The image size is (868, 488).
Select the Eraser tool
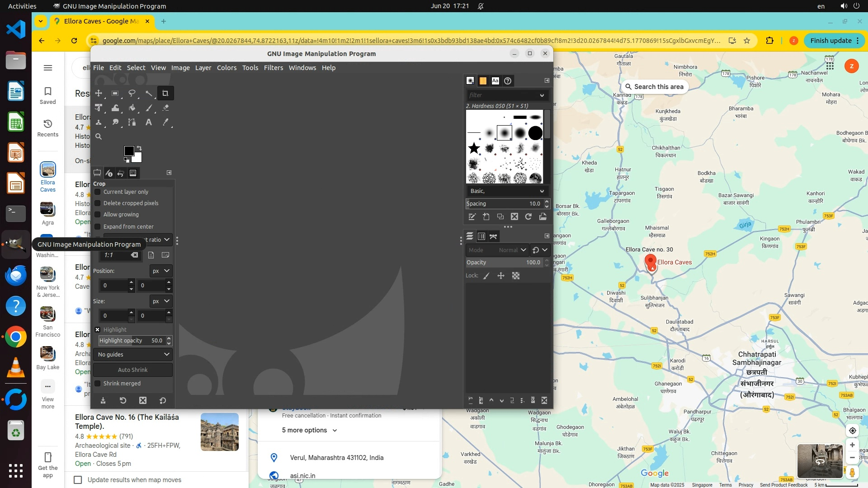pyautogui.click(x=165, y=108)
